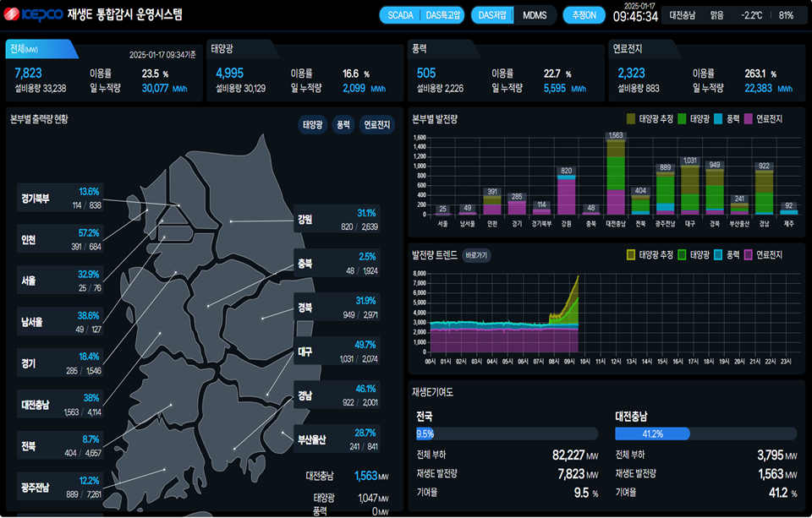
Task: Toggle the 추정ON estimate switch
Action: [x=584, y=15]
